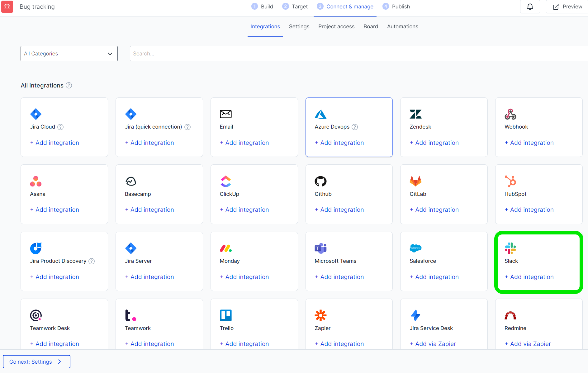588x373 pixels.
Task: Switch to the Project access tab
Action: 336,26
